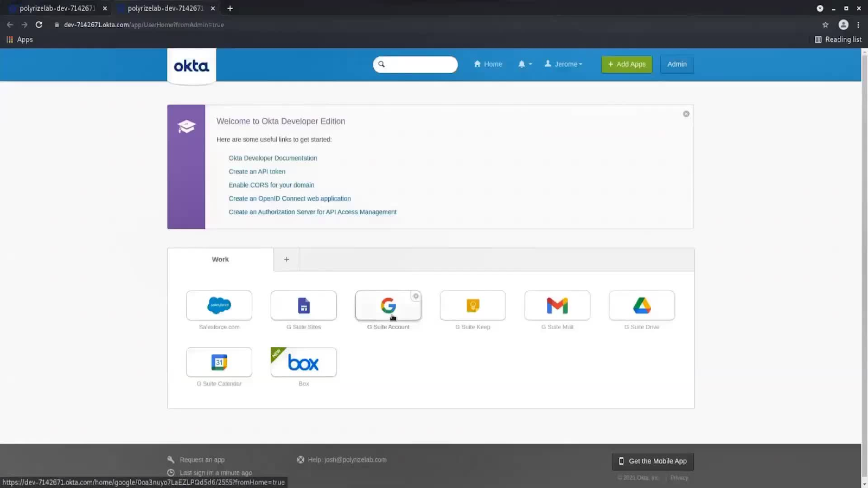Click Request an app in footer
The width and height of the screenshot is (868, 488).
click(202, 460)
